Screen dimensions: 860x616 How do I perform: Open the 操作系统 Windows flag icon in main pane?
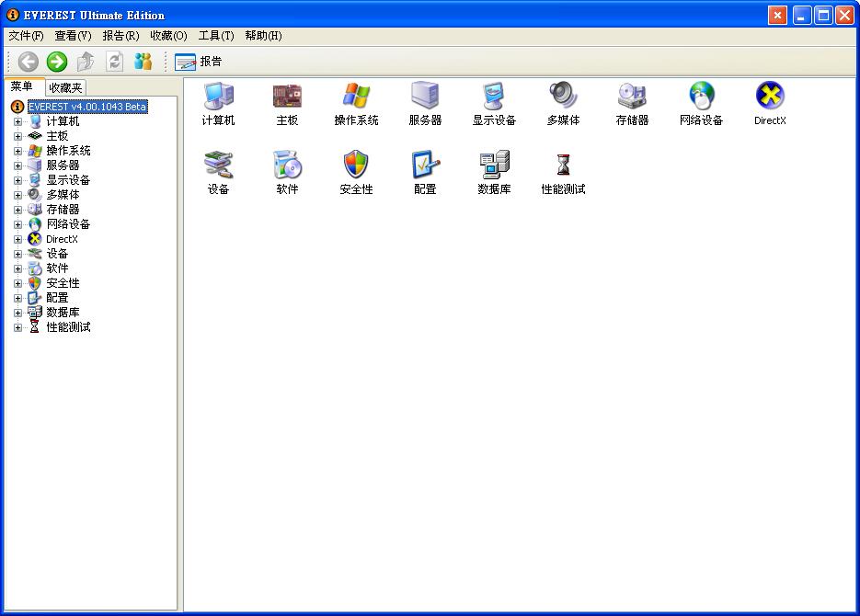pyautogui.click(x=356, y=96)
